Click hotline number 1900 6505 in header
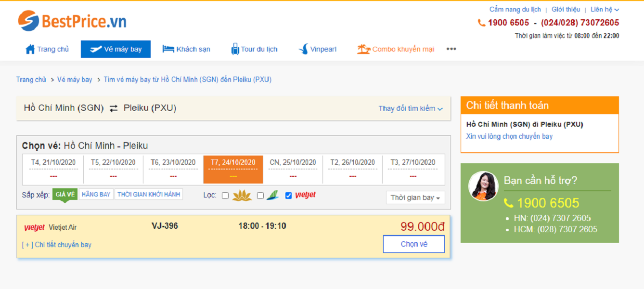Screen dimensions: 644x289 click(x=508, y=23)
